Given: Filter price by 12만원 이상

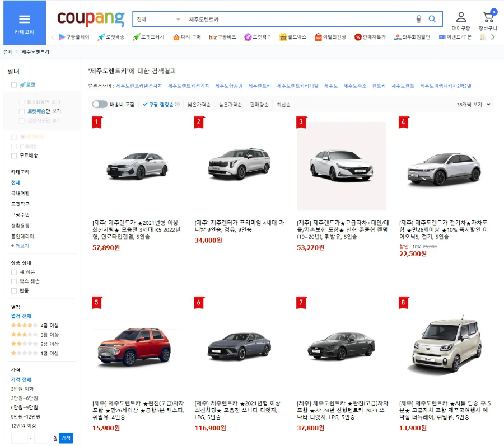Looking at the screenshot, I should 24,426.
